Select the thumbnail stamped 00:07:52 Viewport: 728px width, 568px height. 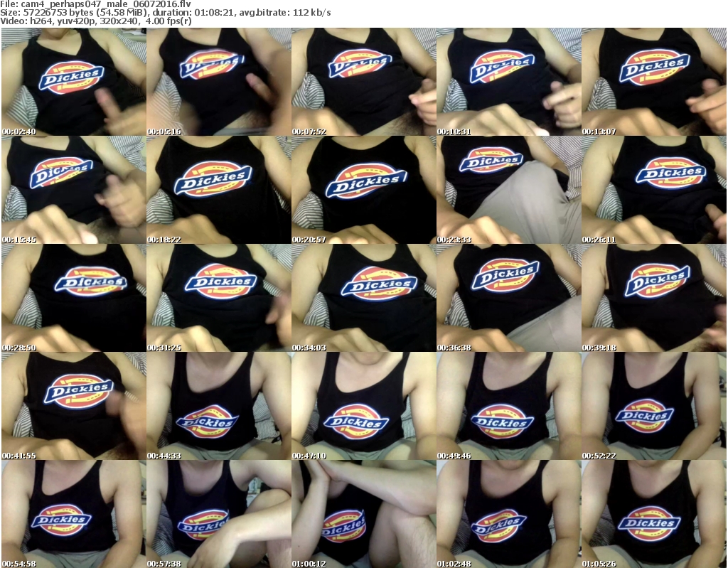point(364,82)
